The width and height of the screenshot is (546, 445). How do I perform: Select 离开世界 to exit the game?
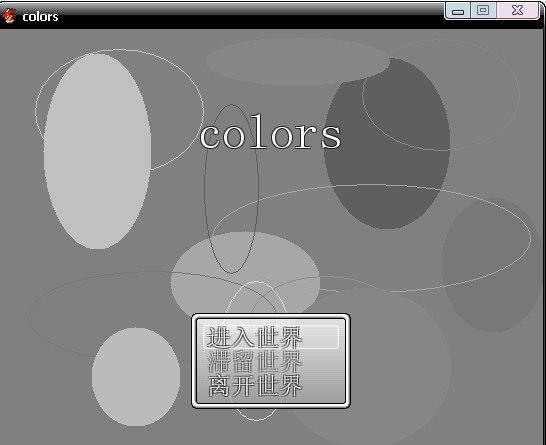[x=255, y=386]
